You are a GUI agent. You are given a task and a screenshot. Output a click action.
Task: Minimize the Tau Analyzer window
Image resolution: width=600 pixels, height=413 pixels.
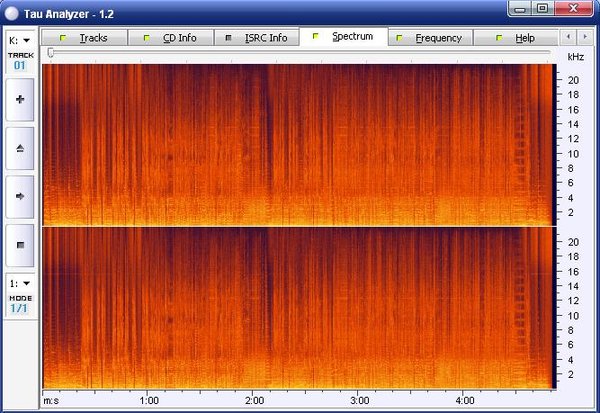pos(520,9)
